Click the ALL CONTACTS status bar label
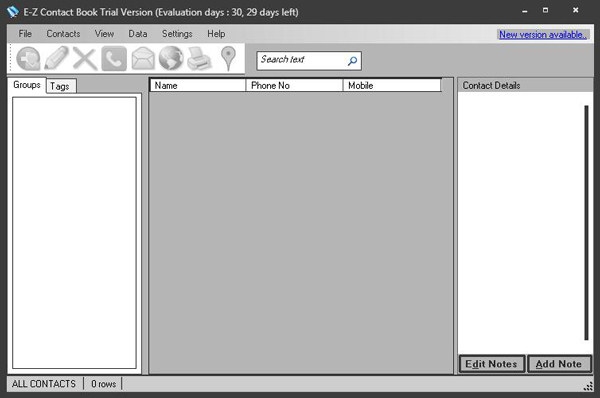600x398 pixels. click(44, 384)
